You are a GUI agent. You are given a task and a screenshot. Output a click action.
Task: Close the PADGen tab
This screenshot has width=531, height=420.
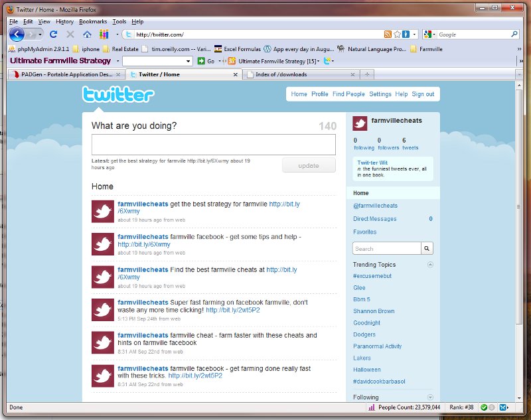pos(118,74)
